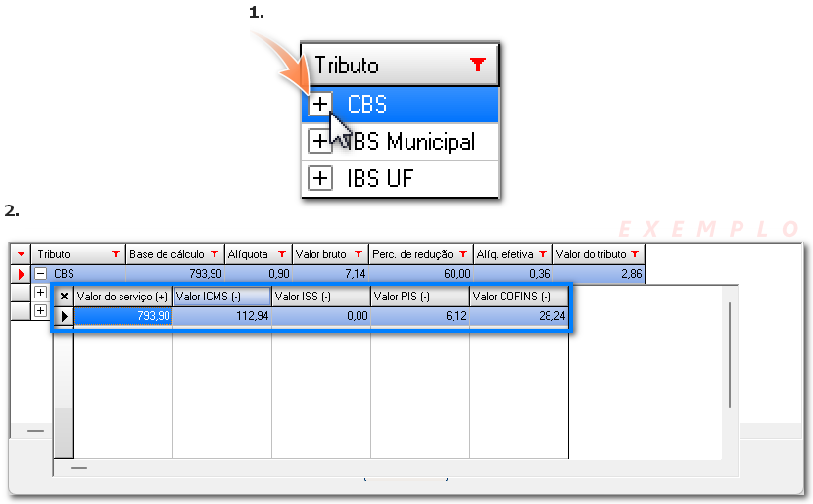Expand the third grid row below CBS
This screenshot has height=504, width=813.
(x=40, y=311)
